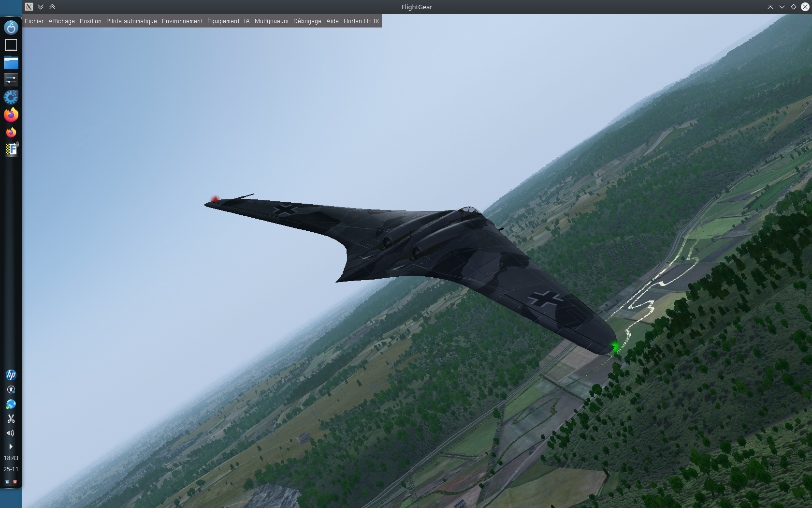Viewport: 812px width, 508px height.
Task: Open the Pilote automatique menu
Action: [x=131, y=21]
